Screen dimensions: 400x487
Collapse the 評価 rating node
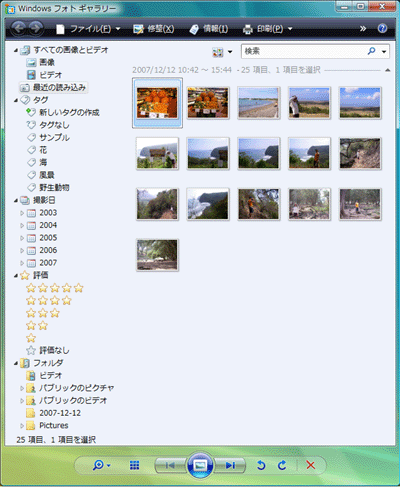(x=16, y=275)
